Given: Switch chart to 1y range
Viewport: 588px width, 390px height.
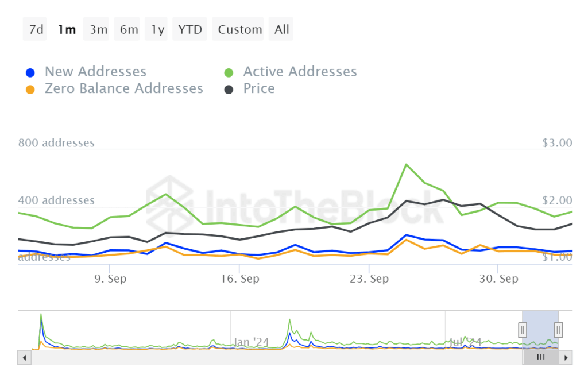Looking at the screenshot, I should pyautogui.click(x=158, y=29).
